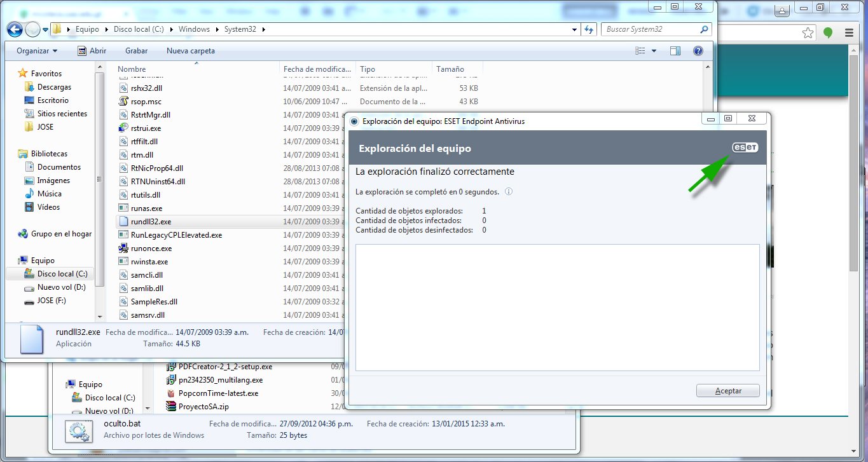
Task: Select Nuevo vol (D:) in front Explorer sidebar
Action: click(x=61, y=287)
